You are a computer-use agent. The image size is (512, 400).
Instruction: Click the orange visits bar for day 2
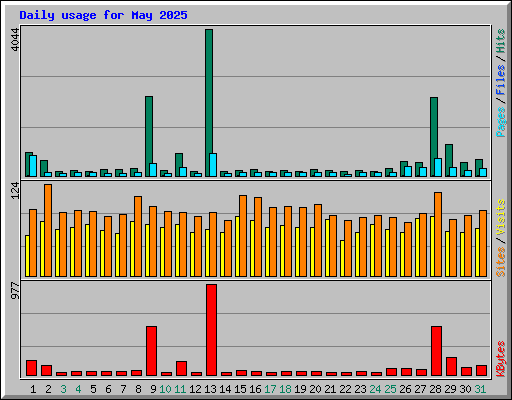48,230
